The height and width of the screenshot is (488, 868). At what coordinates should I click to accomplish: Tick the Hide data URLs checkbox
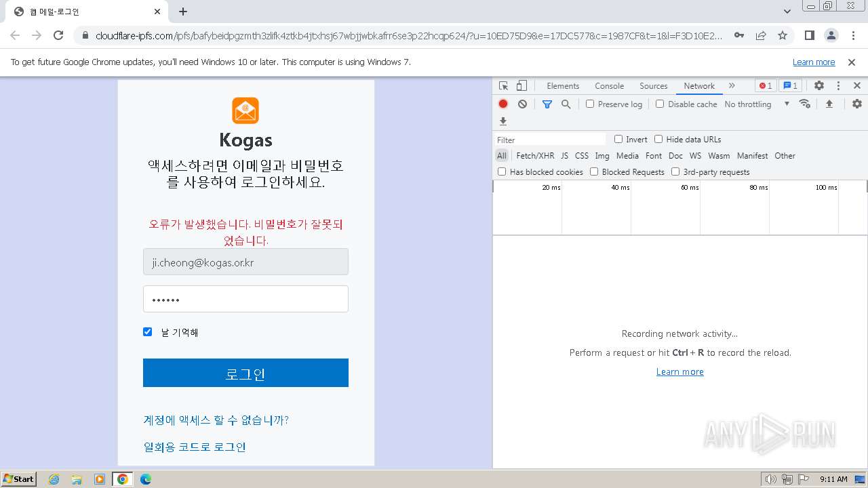coord(658,139)
